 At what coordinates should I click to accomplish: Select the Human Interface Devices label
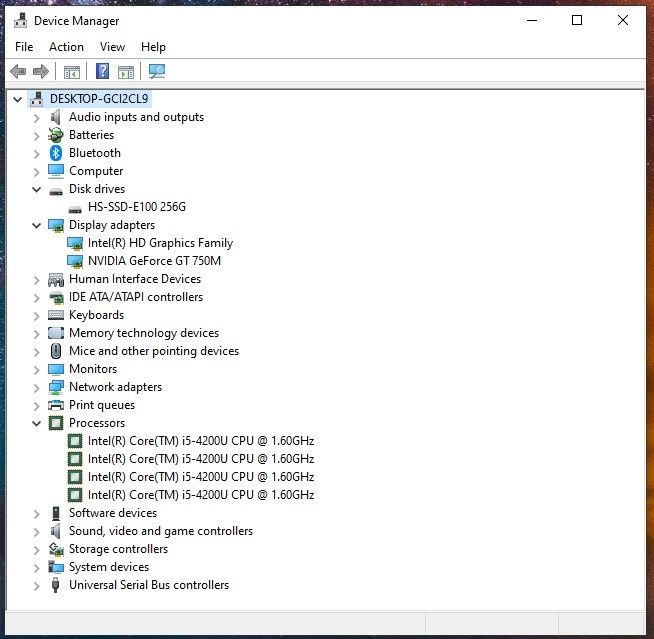point(135,279)
